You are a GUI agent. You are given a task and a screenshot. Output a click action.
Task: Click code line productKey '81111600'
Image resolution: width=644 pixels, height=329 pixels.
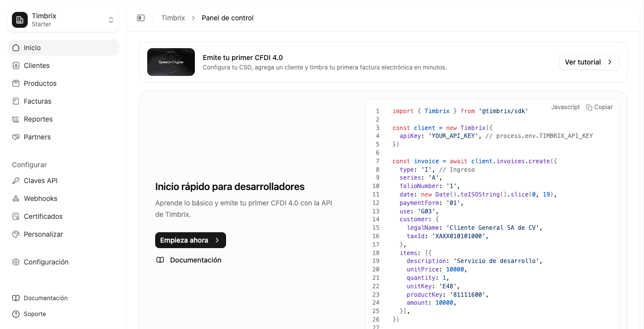[x=448, y=294]
